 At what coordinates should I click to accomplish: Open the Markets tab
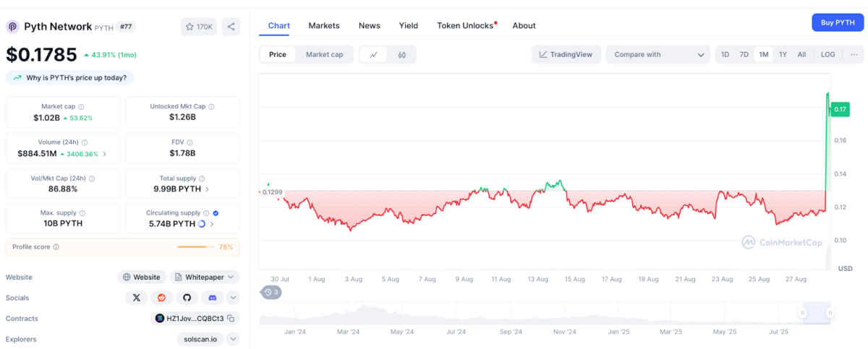(324, 25)
